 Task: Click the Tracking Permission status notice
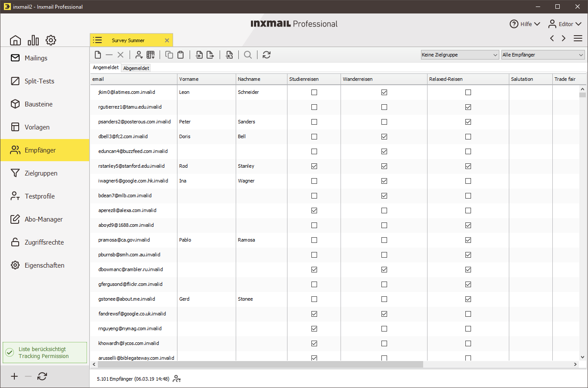coord(45,353)
